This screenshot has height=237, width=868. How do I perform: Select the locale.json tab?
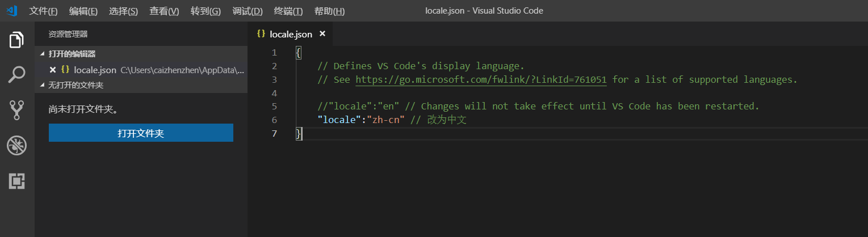point(290,34)
